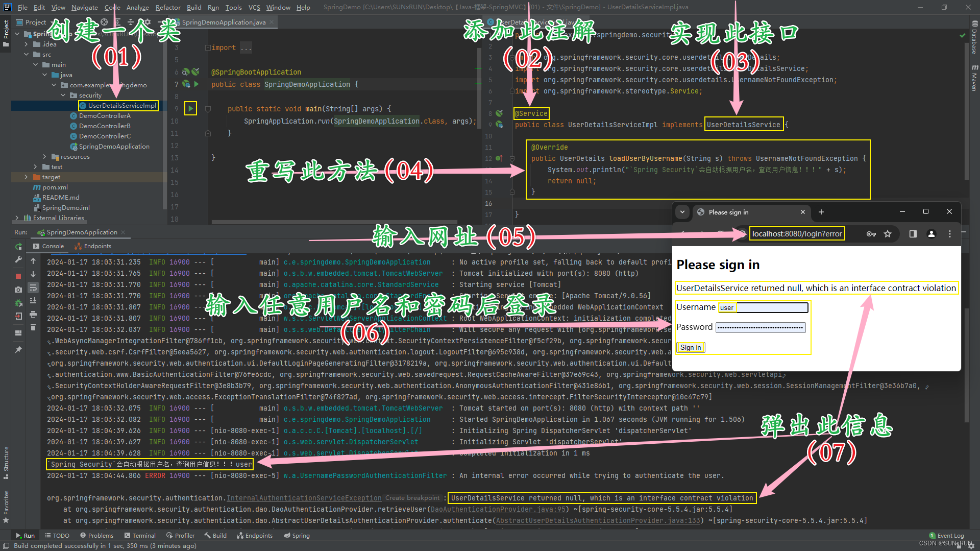This screenshot has width=980, height=551.
Task: Toggle the Structure tool window
Action: (6, 462)
